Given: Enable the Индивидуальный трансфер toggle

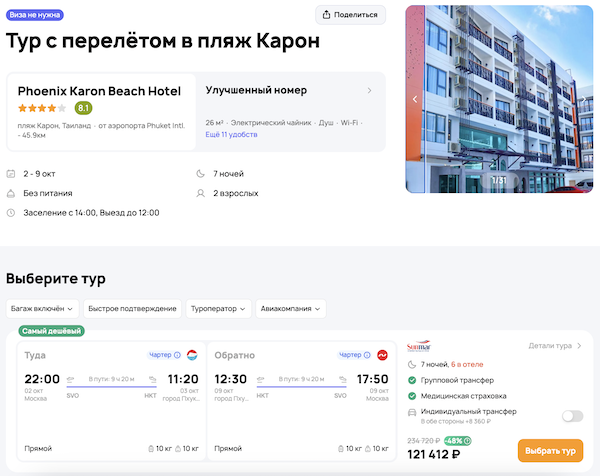Looking at the screenshot, I should tap(572, 416).
